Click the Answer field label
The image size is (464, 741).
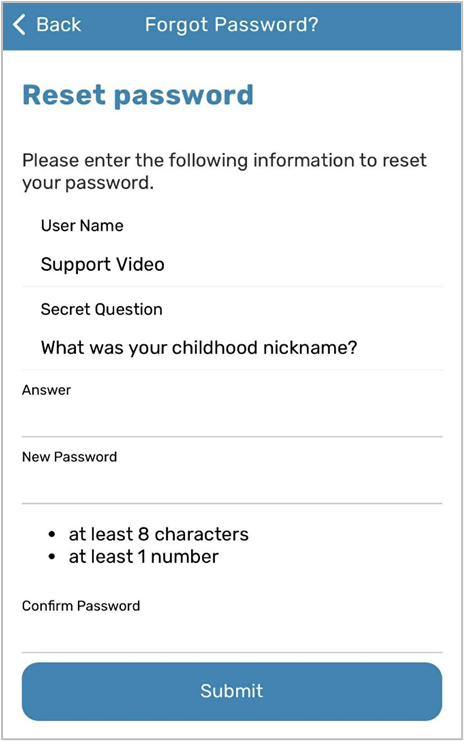click(x=46, y=390)
